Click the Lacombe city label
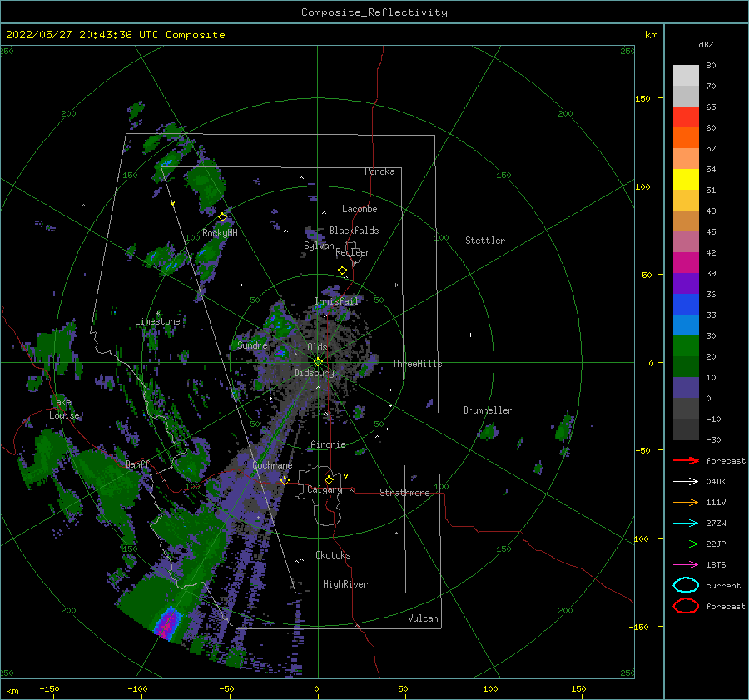The image size is (749, 700). 360,209
